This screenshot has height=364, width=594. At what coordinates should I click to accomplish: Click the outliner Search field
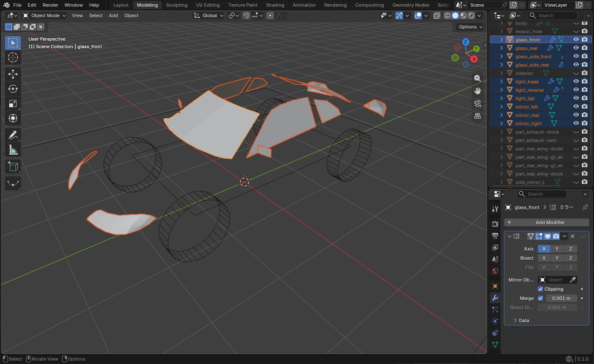pos(553,16)
